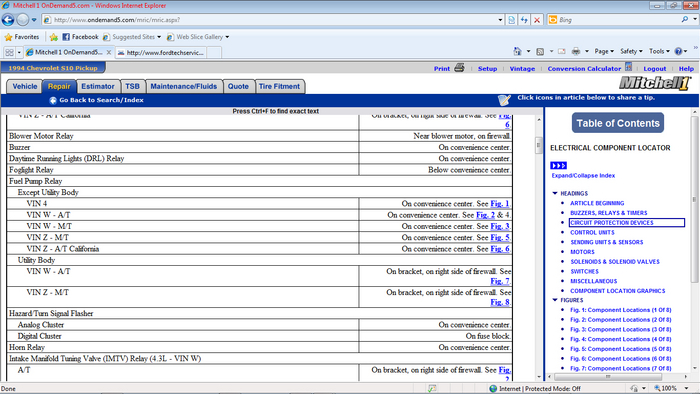Click Go Back to Search/Index

pyautogui.click(x=96, y=100)
